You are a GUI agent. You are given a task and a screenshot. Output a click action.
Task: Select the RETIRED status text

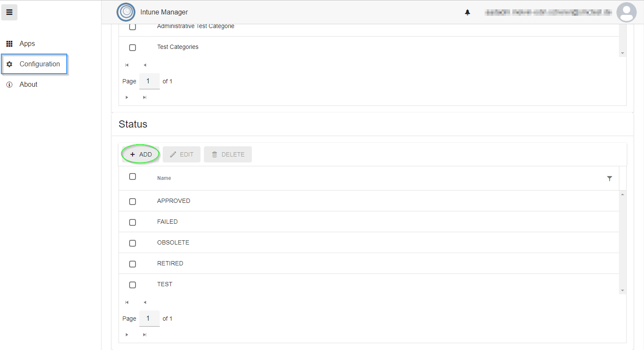170,263
